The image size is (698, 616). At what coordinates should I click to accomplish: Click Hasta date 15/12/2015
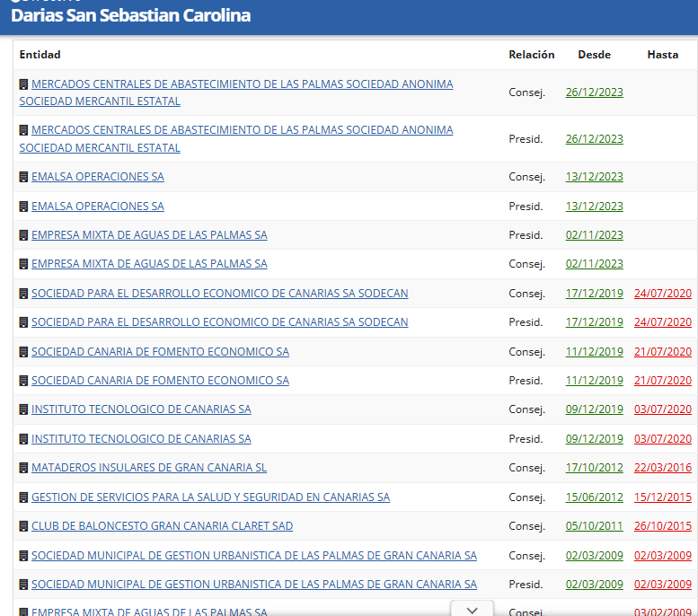(663, 497)
